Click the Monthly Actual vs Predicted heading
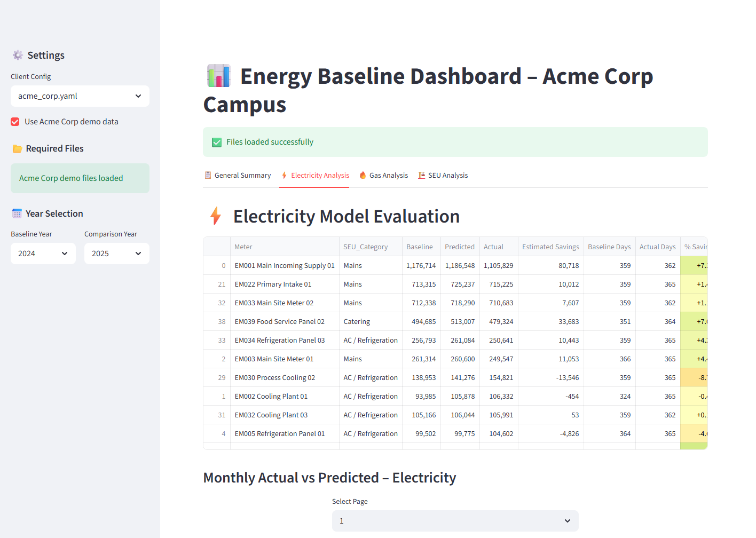 [329, 478]
